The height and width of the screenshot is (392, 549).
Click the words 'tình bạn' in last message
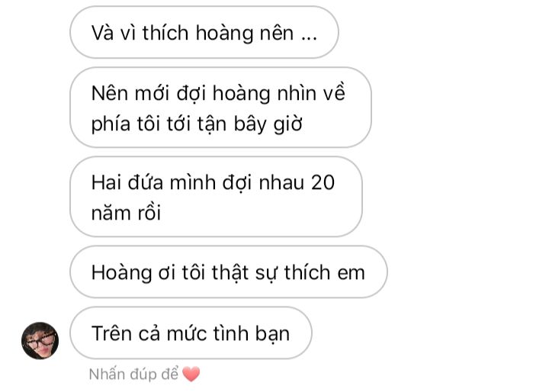[251, 333]
